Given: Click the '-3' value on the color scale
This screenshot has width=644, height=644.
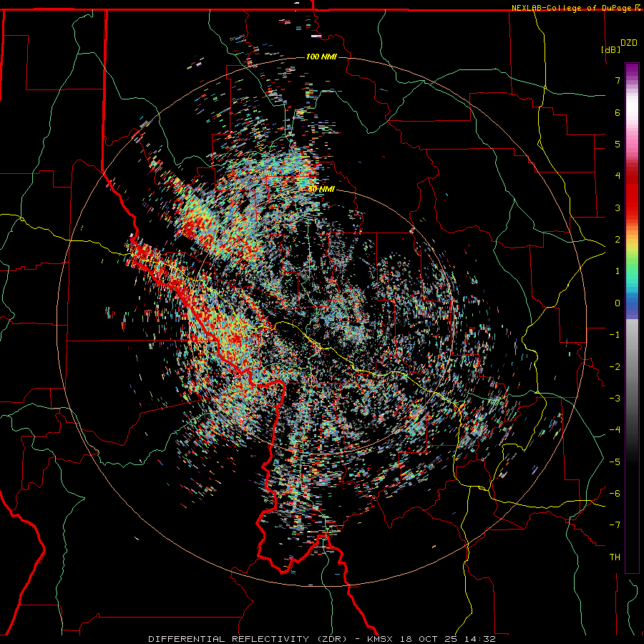Looking at the screenshot, I should [x=615, y=399].
